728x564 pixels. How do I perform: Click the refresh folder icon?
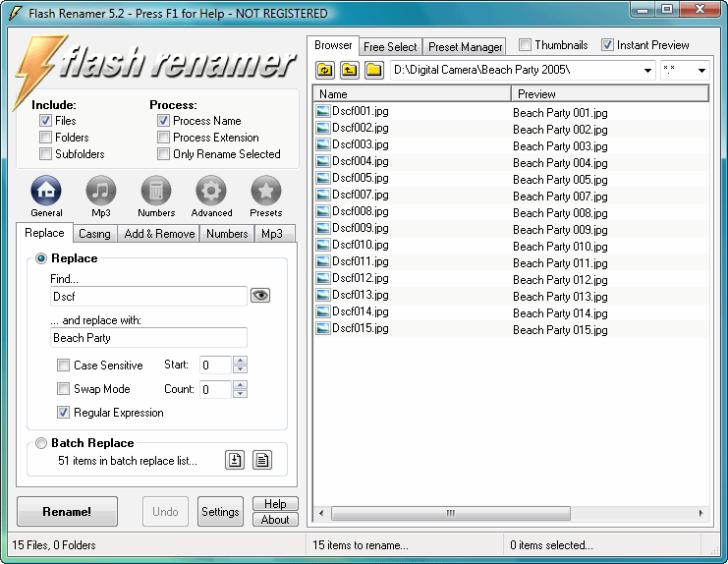[x=325, y=70]
